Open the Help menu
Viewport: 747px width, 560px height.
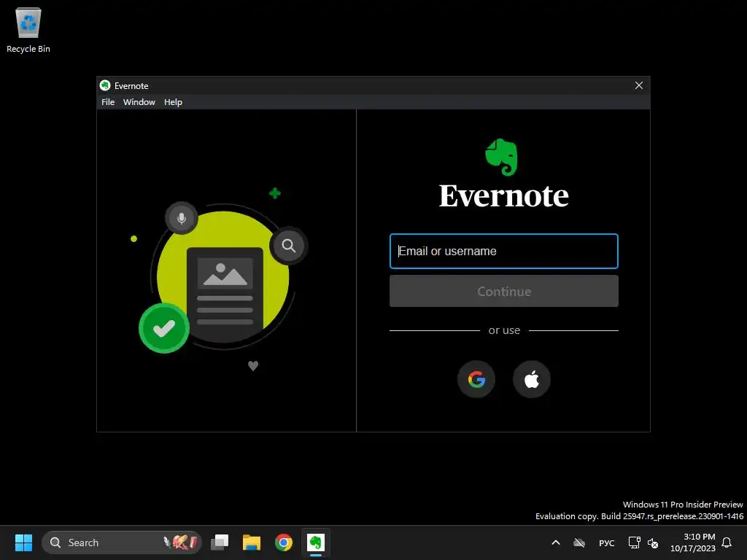174,102
